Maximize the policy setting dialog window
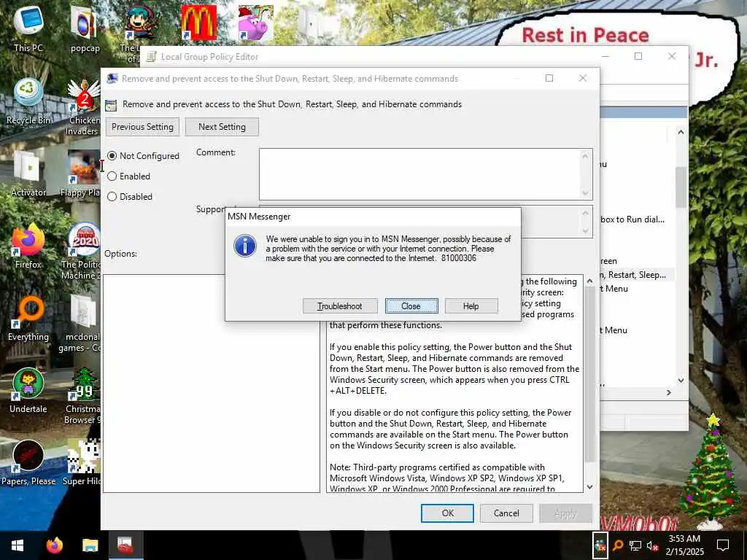The width and height of the screenshot is (747, 560). pyautogui.click(x=549, y=78)
